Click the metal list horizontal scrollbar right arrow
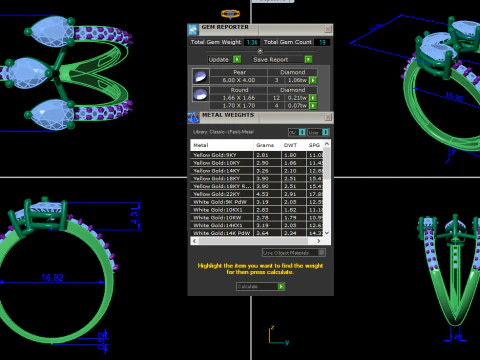Screen dimensions: 480x360 point(319,241)
